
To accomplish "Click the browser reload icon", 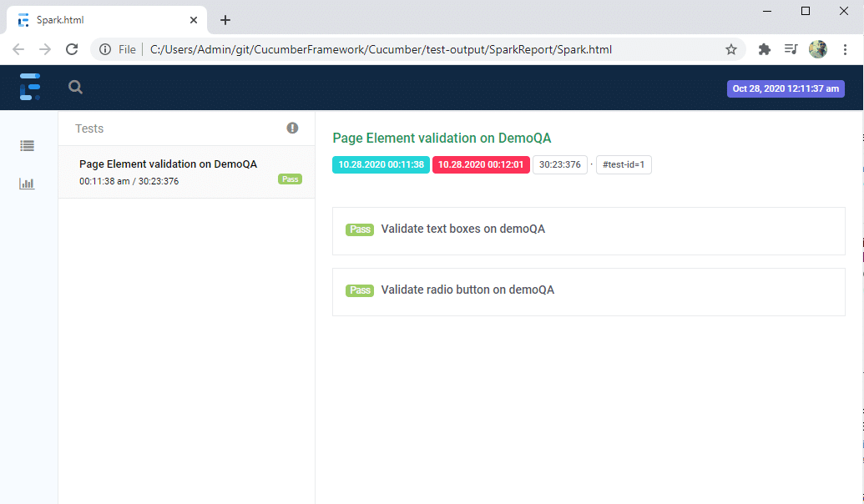I will pyautogui.click(x=72, y=49).
